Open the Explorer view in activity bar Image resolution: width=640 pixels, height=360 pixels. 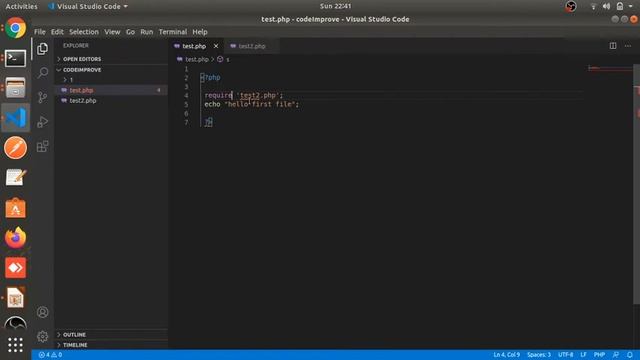42,49
